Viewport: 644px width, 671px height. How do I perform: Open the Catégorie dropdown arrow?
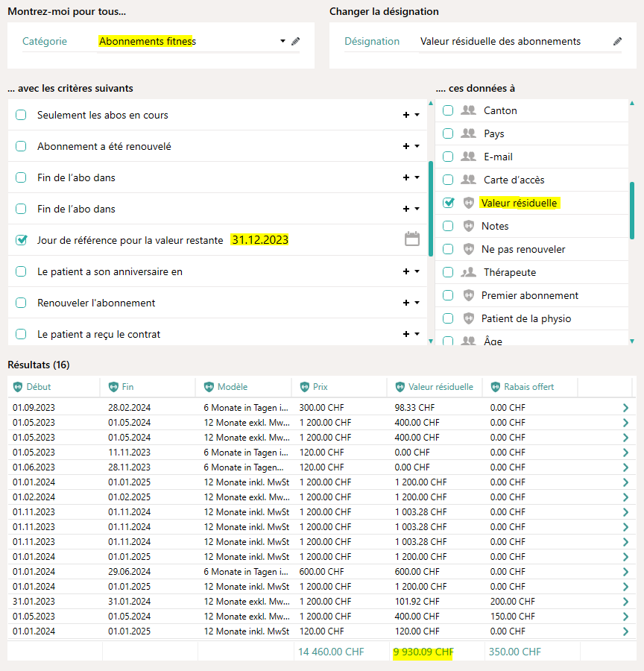coord(283,42)
